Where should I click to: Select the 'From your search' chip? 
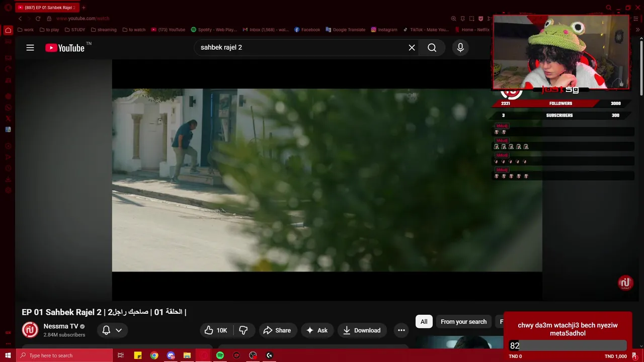(463, 322)
